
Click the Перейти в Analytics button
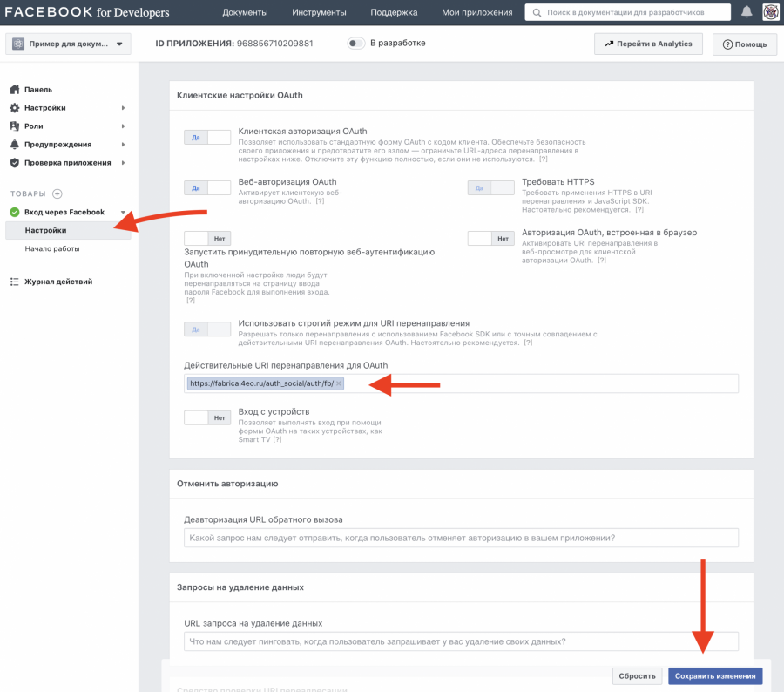(x=648, y=44)
